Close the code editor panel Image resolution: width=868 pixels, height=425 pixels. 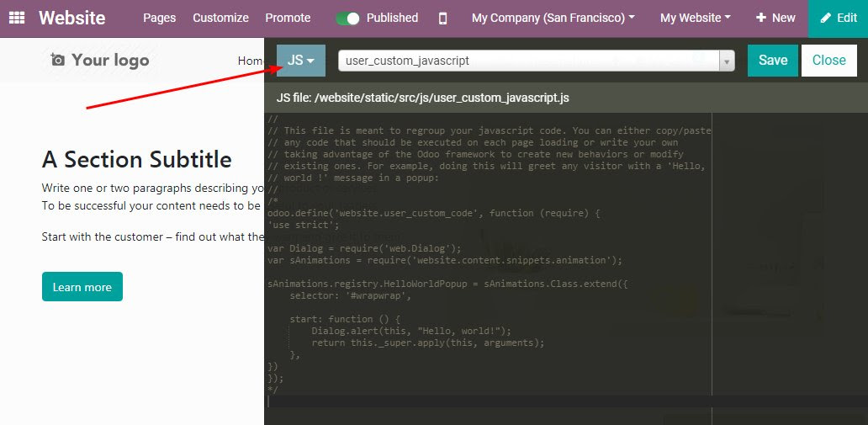[x=828, y=61]
